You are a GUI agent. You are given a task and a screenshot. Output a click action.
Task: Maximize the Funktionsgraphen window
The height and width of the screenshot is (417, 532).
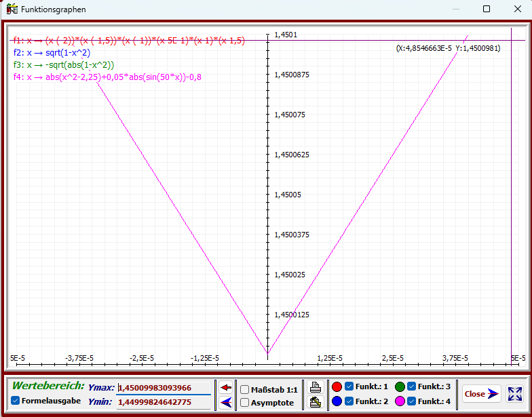[487, 9]
